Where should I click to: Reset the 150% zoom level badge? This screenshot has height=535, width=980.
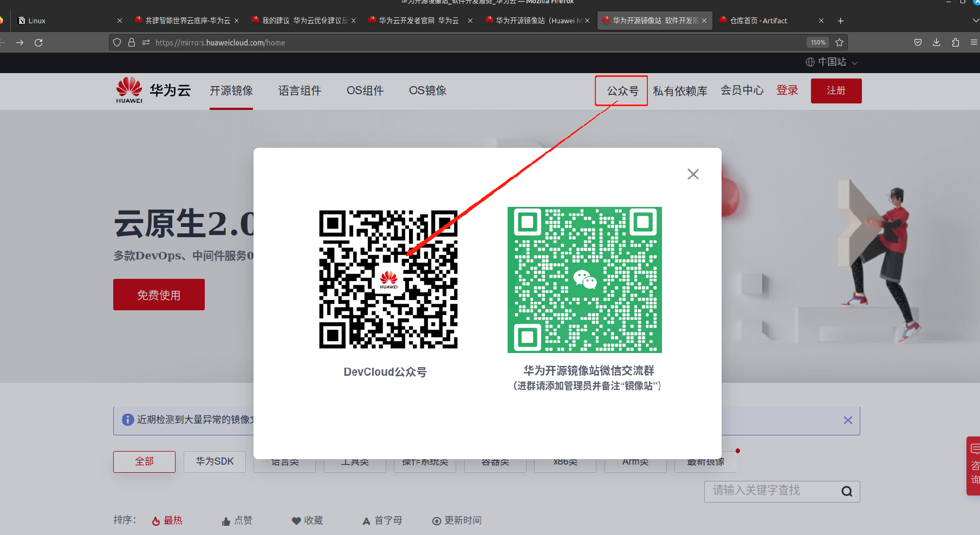(818, 42)
